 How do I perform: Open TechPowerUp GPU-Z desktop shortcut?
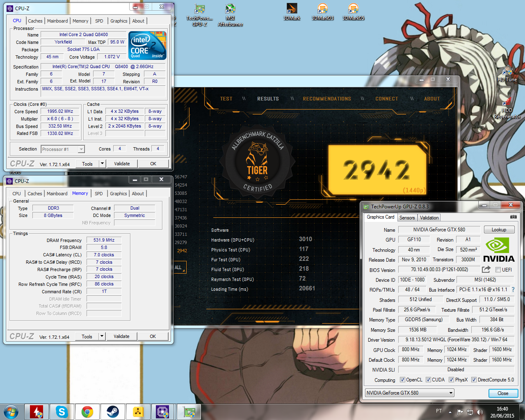(200, 15)
